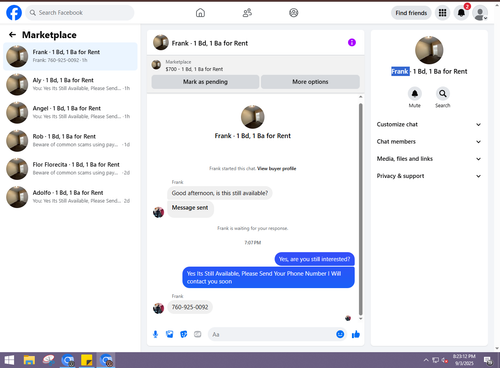Open purple conversation information icon
Image resolution: width=500 pixels, height=368 pixels.
pos(352,42)
